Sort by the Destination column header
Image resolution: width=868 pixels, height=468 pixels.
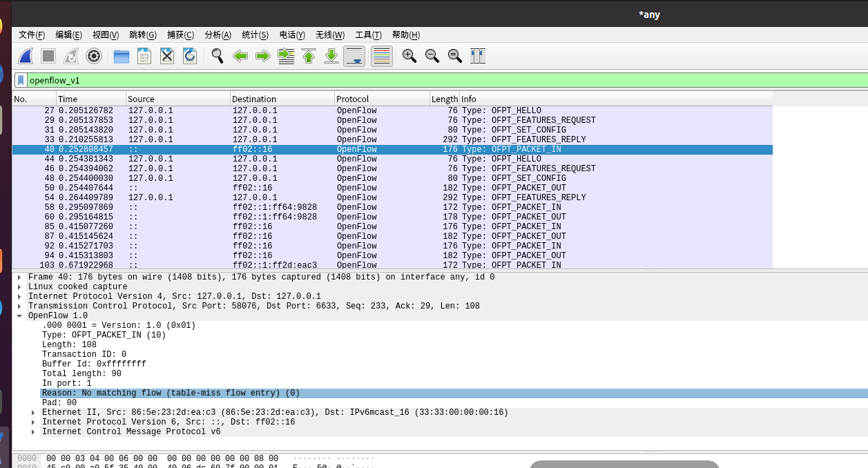(282, 99)
